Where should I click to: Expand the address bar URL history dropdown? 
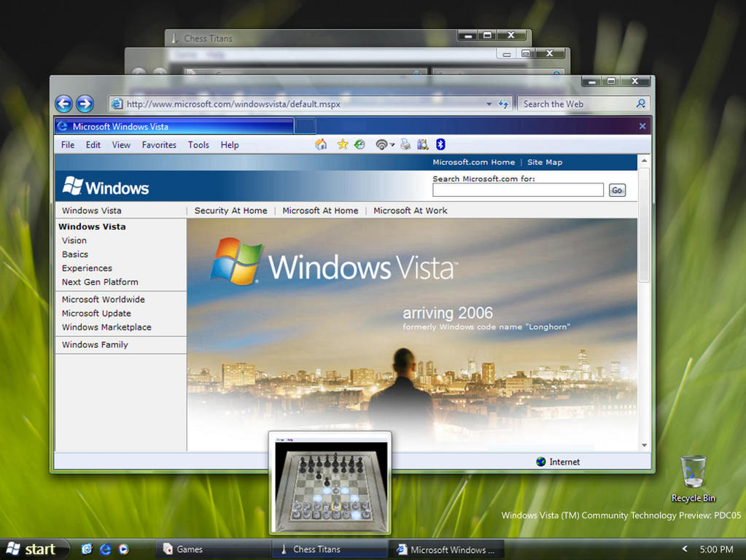pos(489,104)
